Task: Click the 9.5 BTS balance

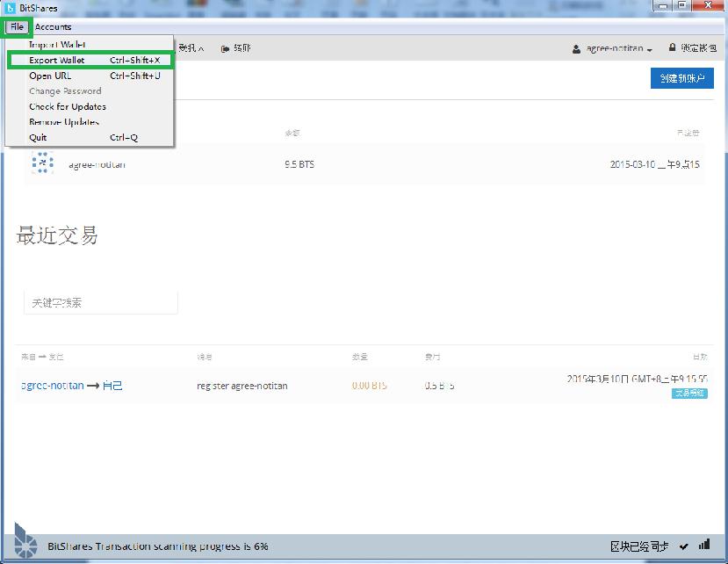Action: click(x=299, y=164)
